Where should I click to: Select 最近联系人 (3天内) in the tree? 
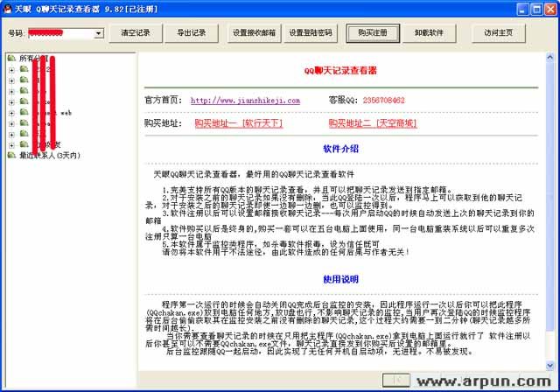coord(50,155)
